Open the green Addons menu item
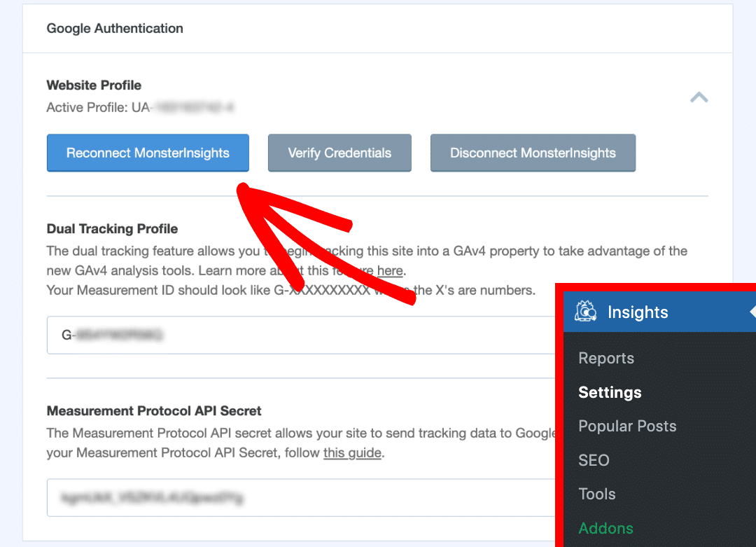This screenshot has height=547, width=756. tap(605, 528)
